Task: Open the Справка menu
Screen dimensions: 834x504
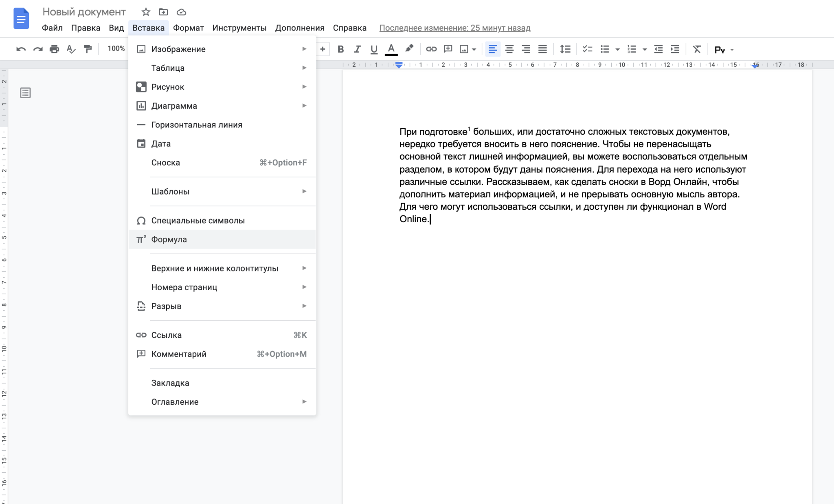Action: coord(350,28)
